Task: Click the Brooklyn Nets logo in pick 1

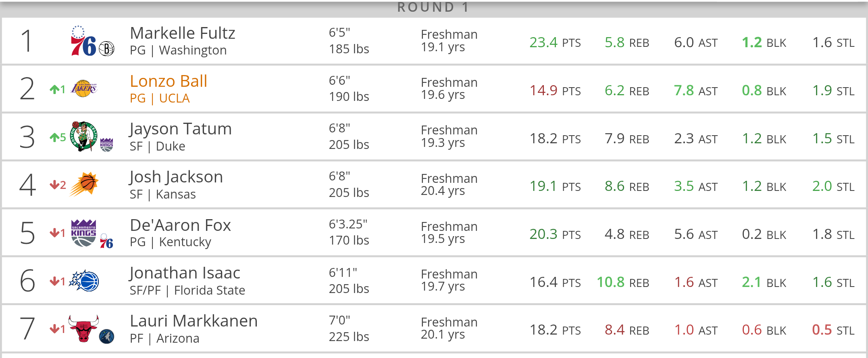Action: click(107, 49)
